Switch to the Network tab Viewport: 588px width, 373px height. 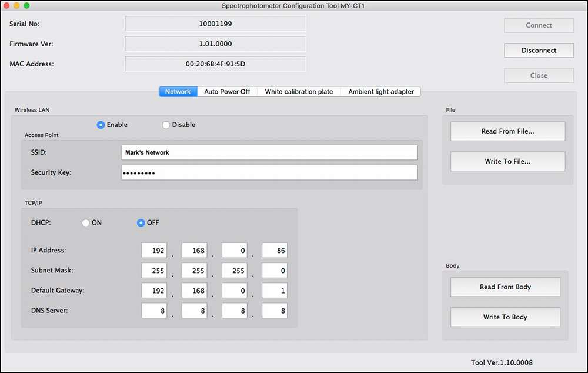tap(178, 92)
